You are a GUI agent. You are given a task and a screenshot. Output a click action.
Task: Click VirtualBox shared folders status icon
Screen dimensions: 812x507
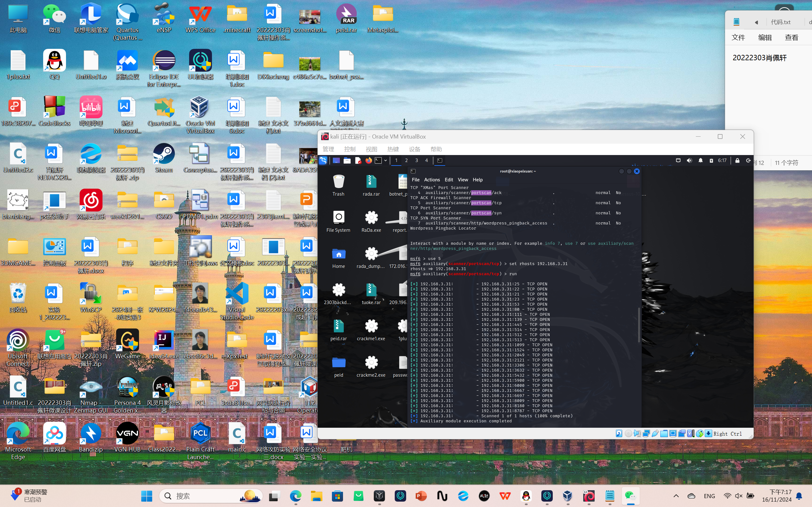664,433
